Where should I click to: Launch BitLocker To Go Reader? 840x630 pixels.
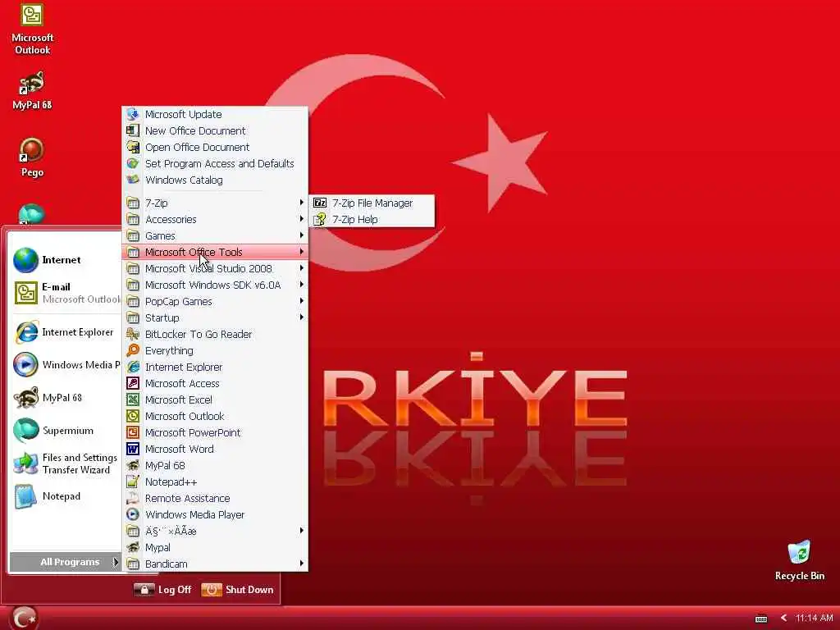click(215, 335)
